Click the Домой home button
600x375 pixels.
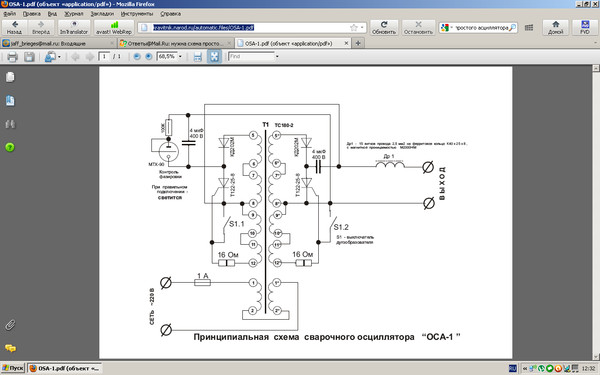tap(556, 28)
